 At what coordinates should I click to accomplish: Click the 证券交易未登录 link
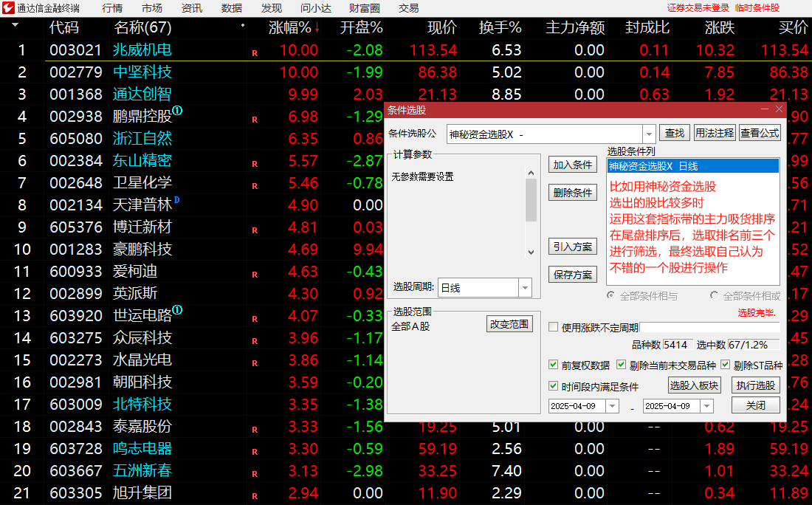tap(698, 8)
